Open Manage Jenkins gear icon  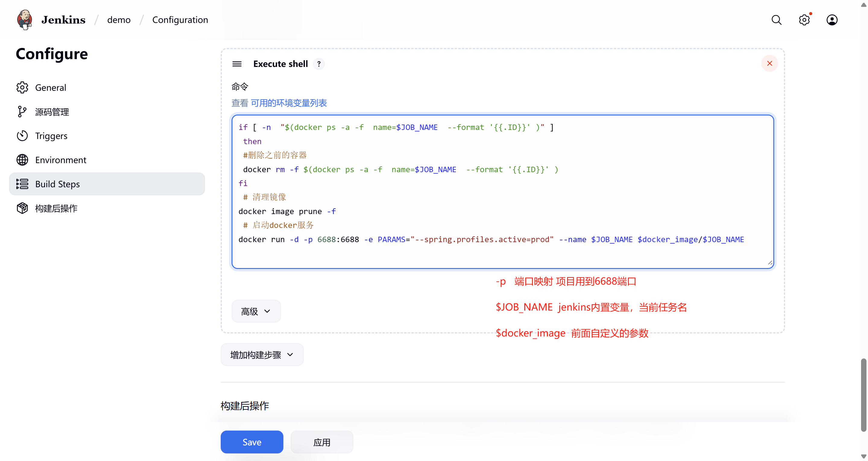click(804, 20)
